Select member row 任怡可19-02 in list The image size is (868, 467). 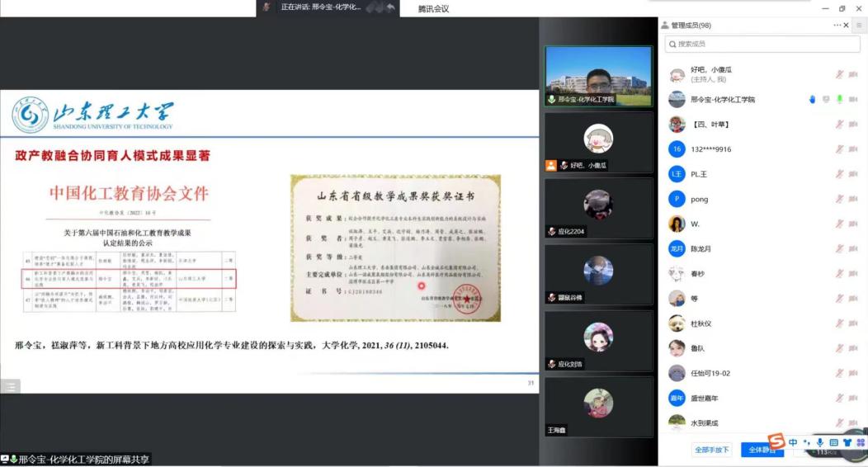(x=763, y=374)
